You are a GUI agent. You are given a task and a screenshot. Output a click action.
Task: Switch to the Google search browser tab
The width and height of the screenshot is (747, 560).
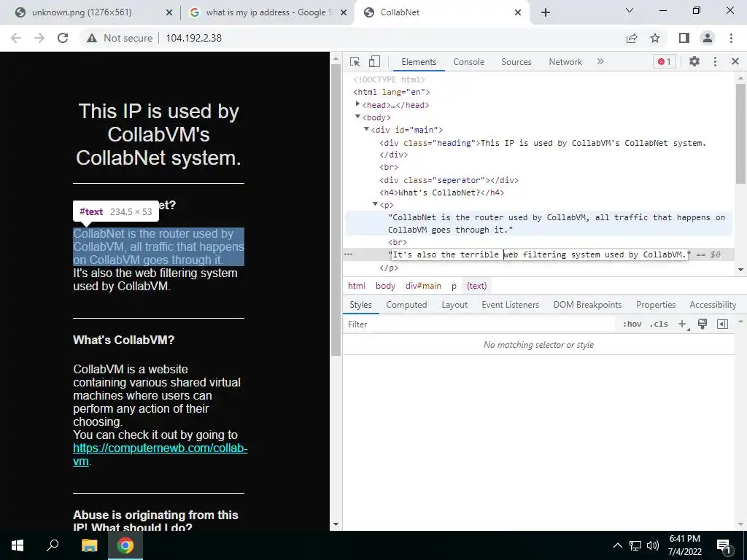pyautogui.click(x=268, y=12)
